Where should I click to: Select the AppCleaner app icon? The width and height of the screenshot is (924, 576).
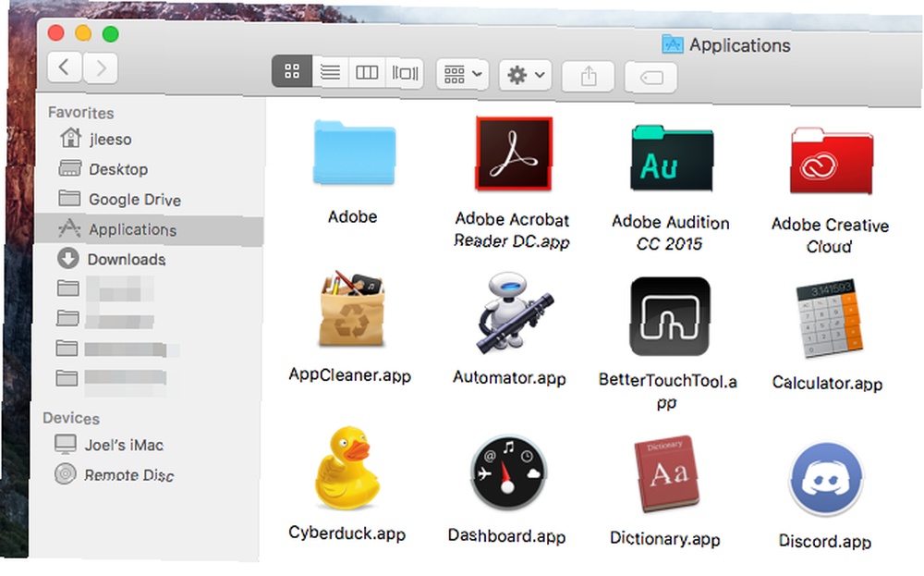click(352, 309)
